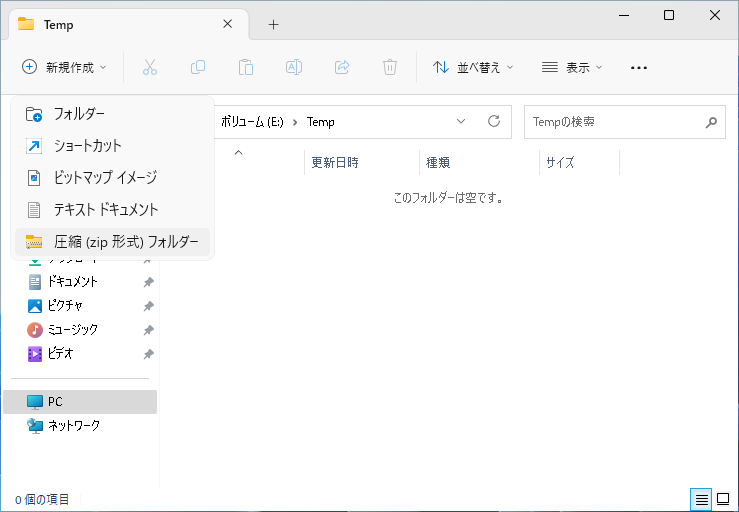The image size is (739, 512).
Task: Open the 並べ替え sort dropdown
Action: pos(473,67)
